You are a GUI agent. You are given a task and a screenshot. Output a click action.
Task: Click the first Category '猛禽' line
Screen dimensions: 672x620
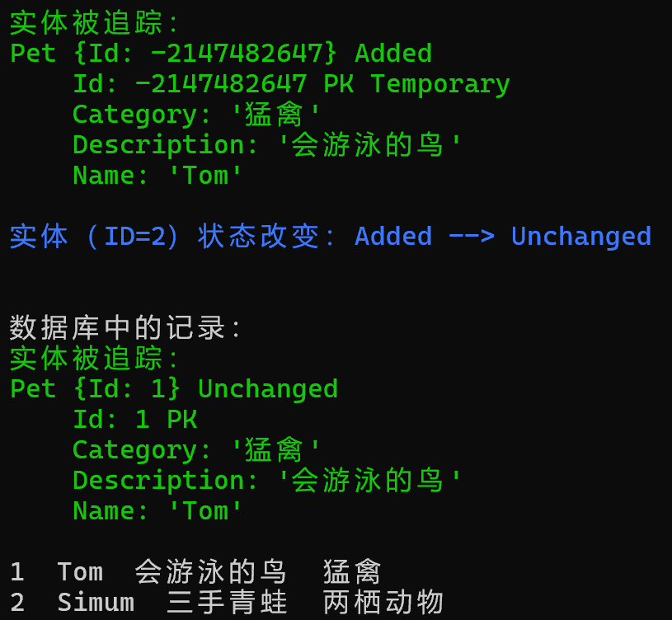(x=197, y=115)
